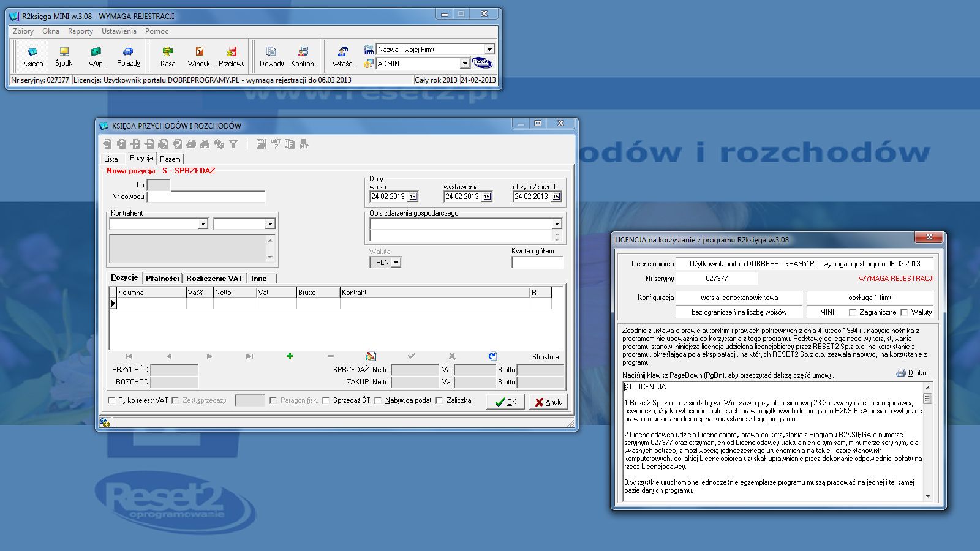980x551 pixels.
Task: Open the Przelewy transfers module
Action: tap(232, 56)
